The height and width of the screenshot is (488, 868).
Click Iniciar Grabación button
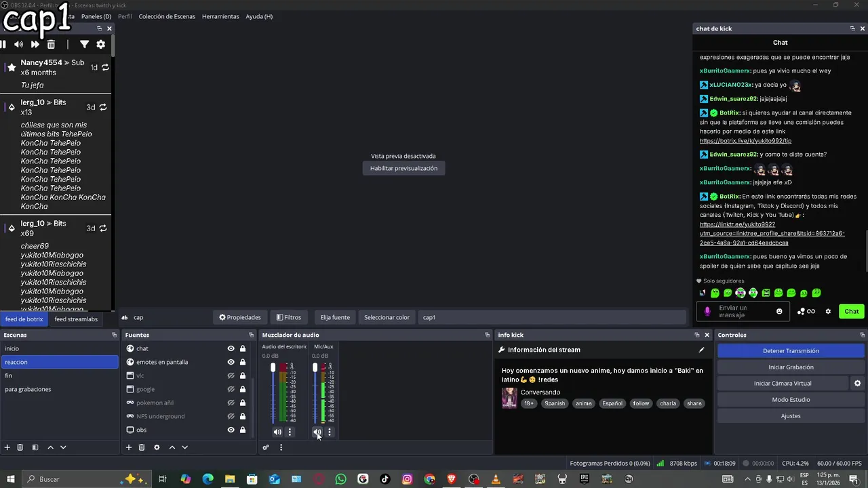tap(791, 367)
